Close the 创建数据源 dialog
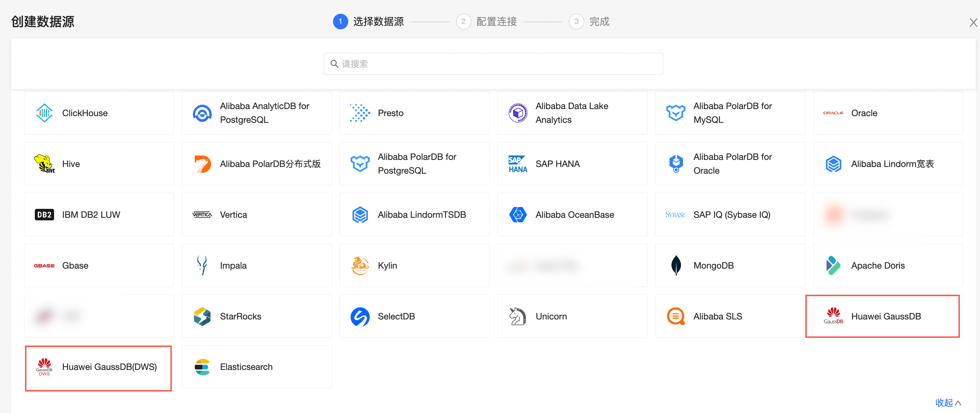The width and height of the screenshot is (980, 413). coord(973,23)
